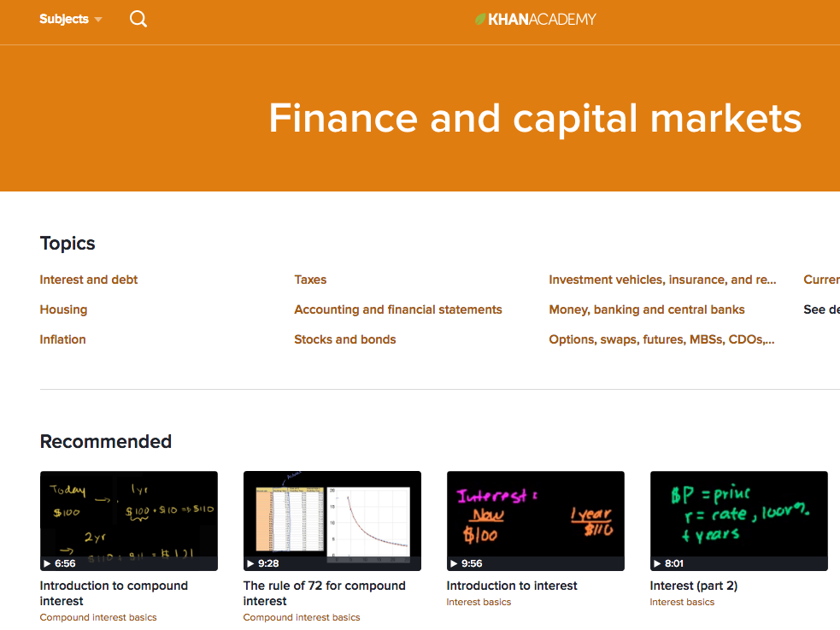This screenshot has height=630, width=840.
Task: Open the Inflation topic
Action: (x=62, y=339)
